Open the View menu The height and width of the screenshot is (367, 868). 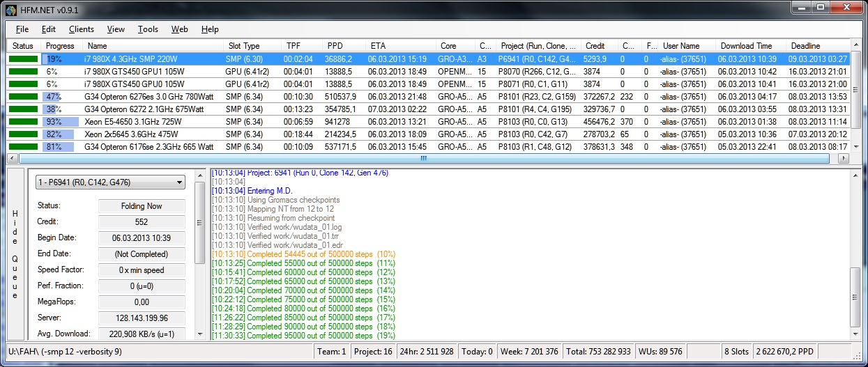116,29
